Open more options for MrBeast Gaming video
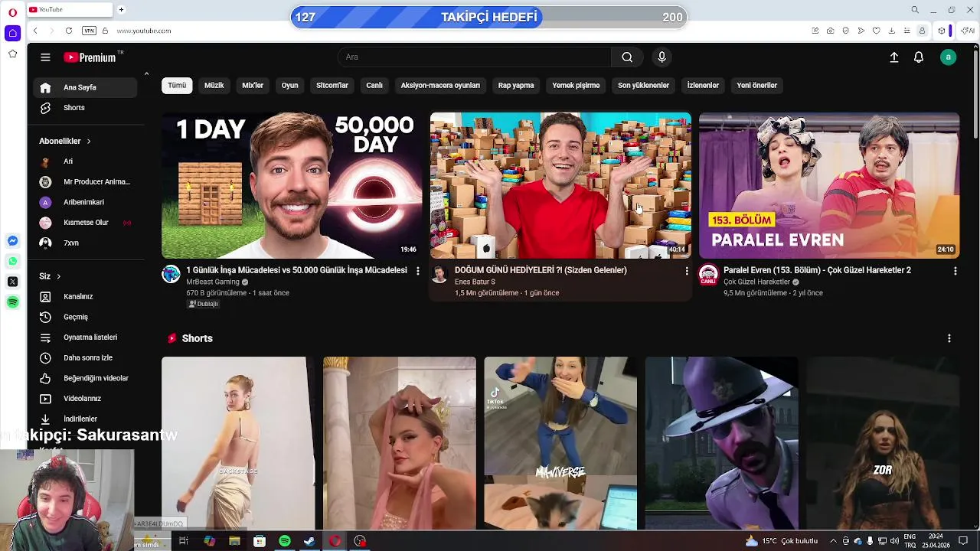980x551 pixels. (417, 271)
